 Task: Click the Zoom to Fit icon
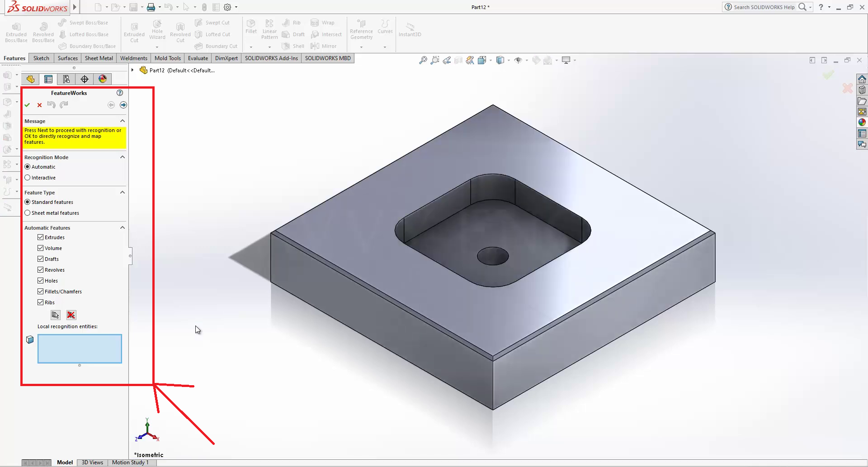click(423, 60)
